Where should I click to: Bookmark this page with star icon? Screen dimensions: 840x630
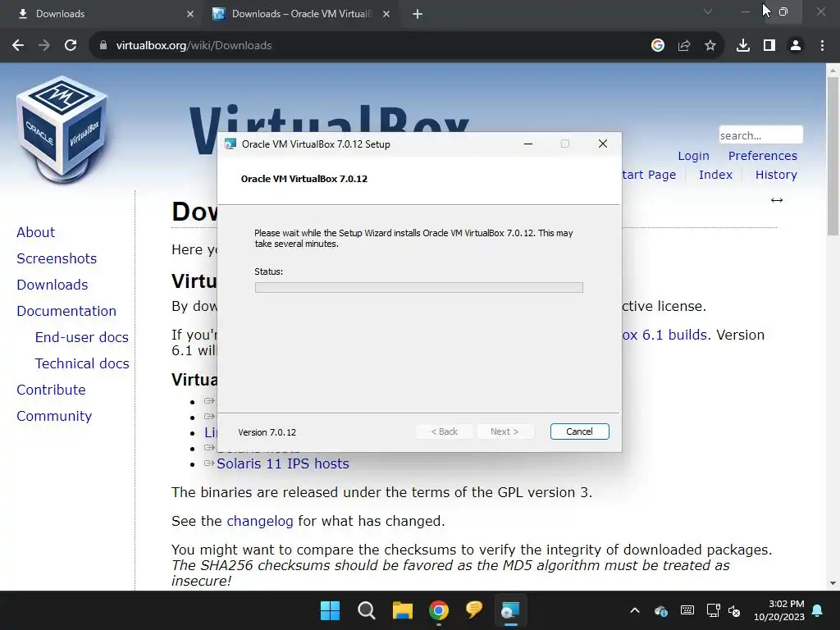[710, 46]
